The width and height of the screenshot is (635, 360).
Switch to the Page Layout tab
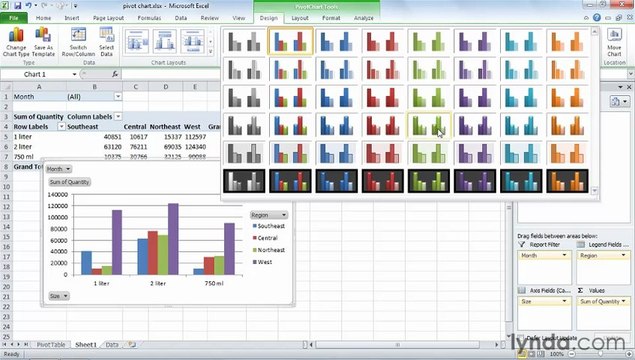[108, 18]
